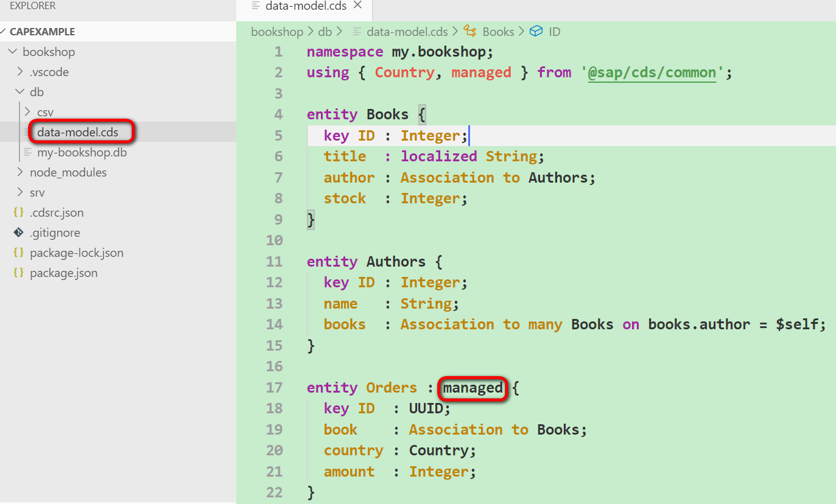Select the .vscode folder name
Screen dimensions: 836x504
click(x=49, y=72)
